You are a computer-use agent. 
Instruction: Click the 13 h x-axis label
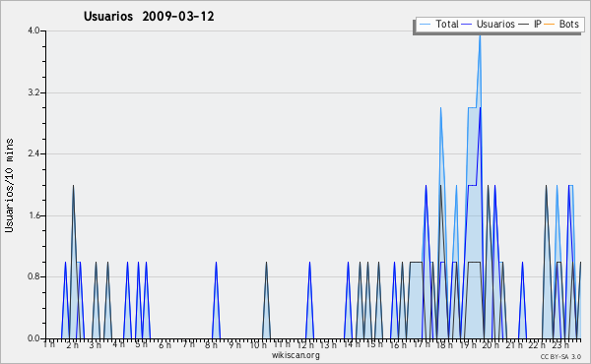[328, 344]
